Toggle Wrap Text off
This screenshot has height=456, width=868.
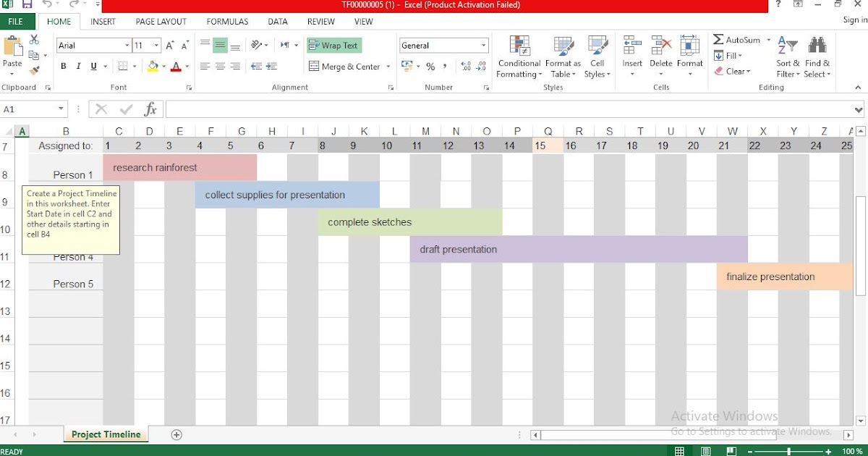334,46
